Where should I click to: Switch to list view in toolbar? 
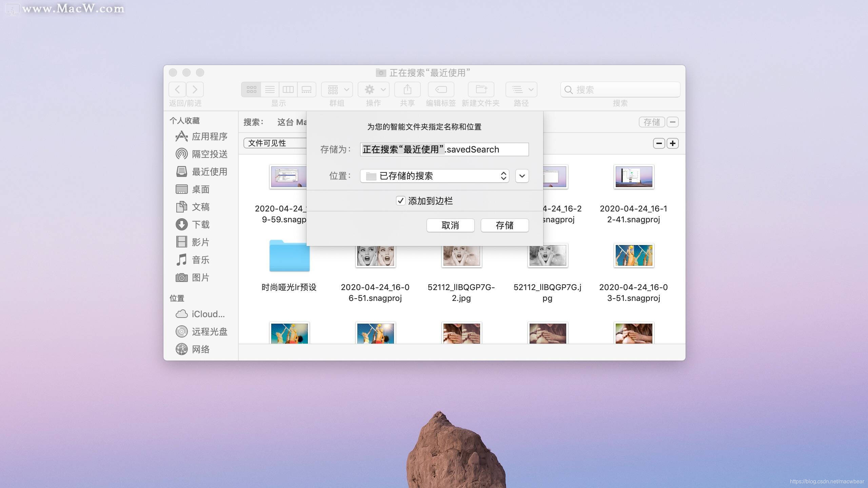click(270, 89)
